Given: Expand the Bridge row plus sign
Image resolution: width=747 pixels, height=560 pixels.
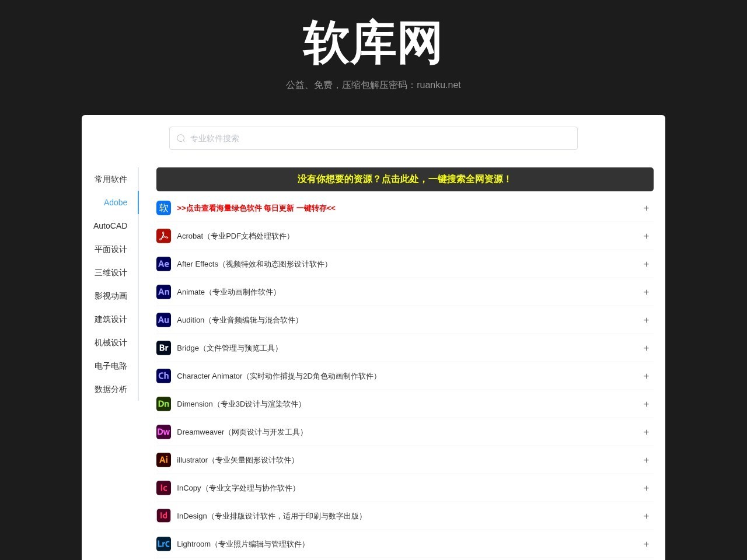Looking at the screenshot, I should point(646,348).
